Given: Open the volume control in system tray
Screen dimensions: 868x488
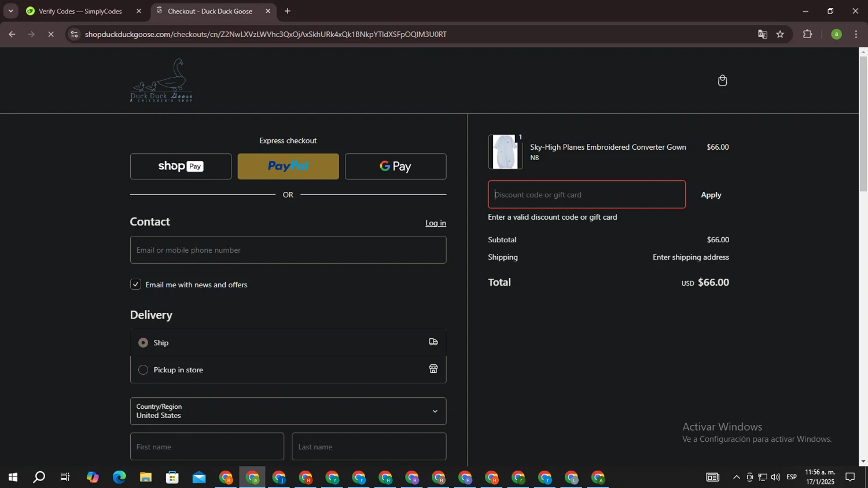Looking at the screenshot, I should click(775, 478).
